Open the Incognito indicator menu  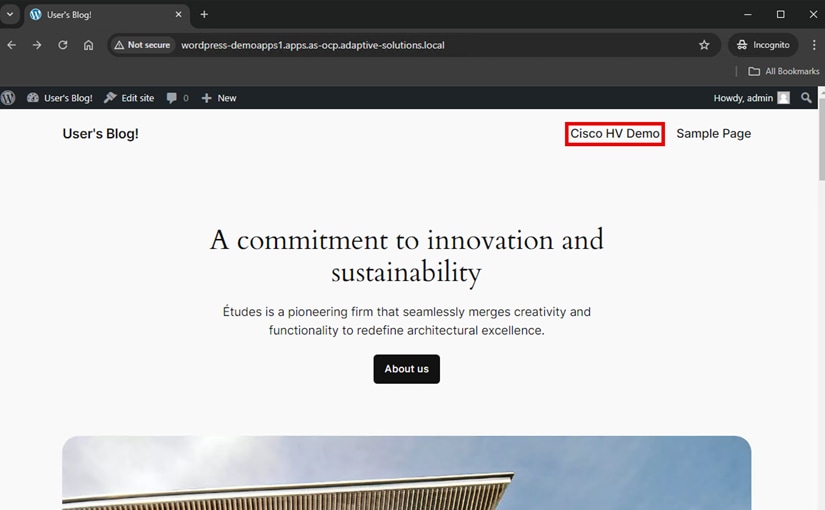763,45
